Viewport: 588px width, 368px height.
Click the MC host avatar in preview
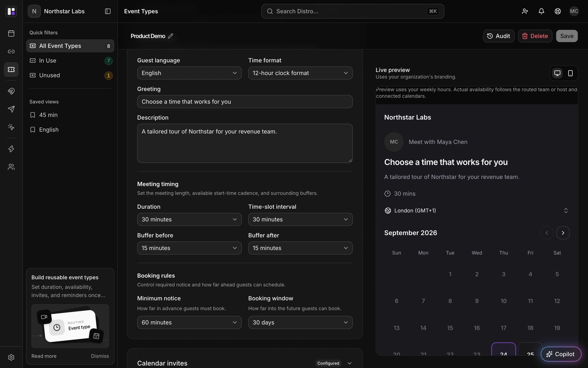pos(394,142)
